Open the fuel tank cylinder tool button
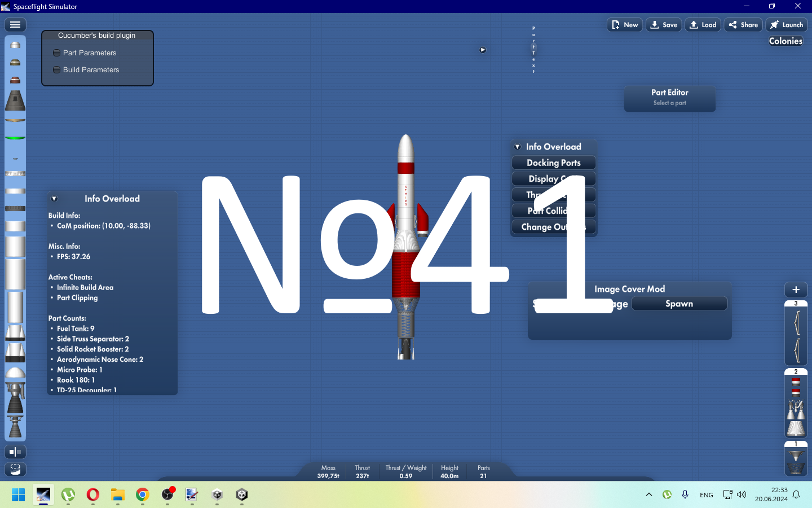Viewport: 812px width, 508px height. coord(15,469)
